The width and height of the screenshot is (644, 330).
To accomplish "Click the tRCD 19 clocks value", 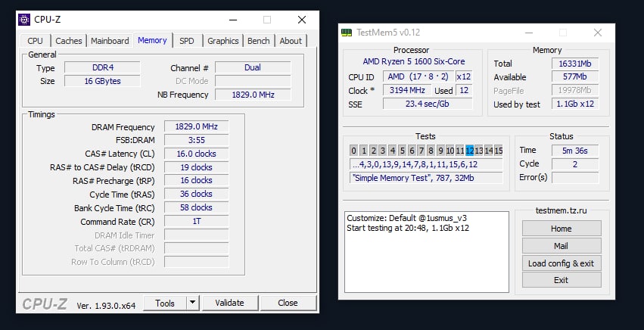I will click(196, 167).
